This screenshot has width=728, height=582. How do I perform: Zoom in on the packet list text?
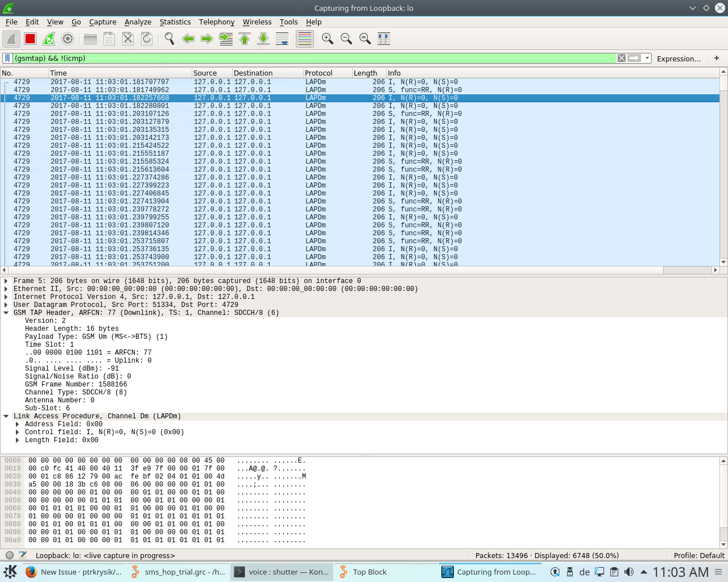click(327, 39)
